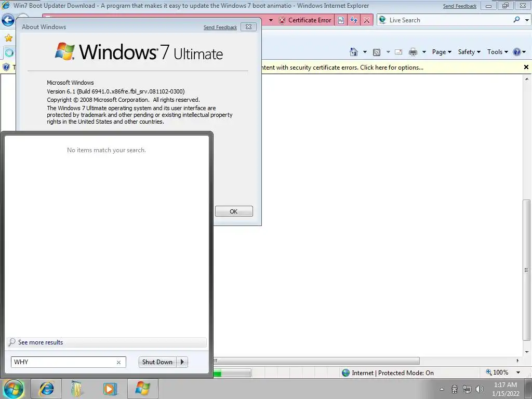
Task: Click the About Windows flag taskbar icon
Action: click(x=142, y=389)
